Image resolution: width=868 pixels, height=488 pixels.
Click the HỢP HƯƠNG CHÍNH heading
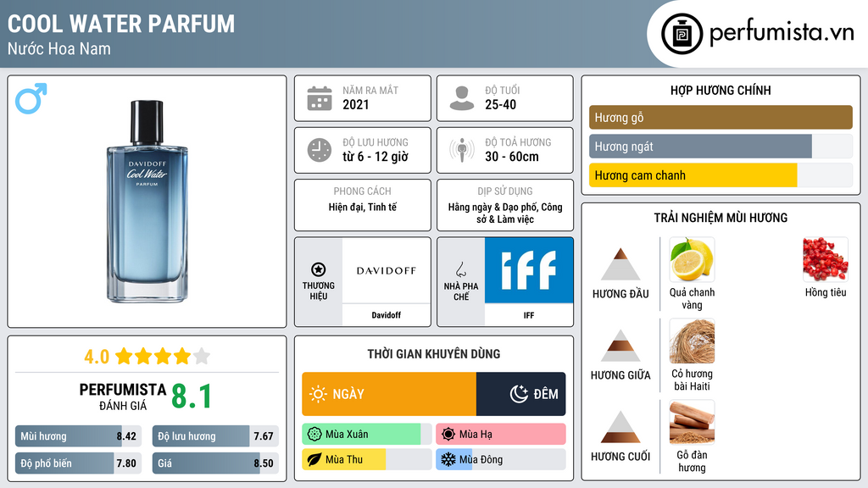(721, 90)
